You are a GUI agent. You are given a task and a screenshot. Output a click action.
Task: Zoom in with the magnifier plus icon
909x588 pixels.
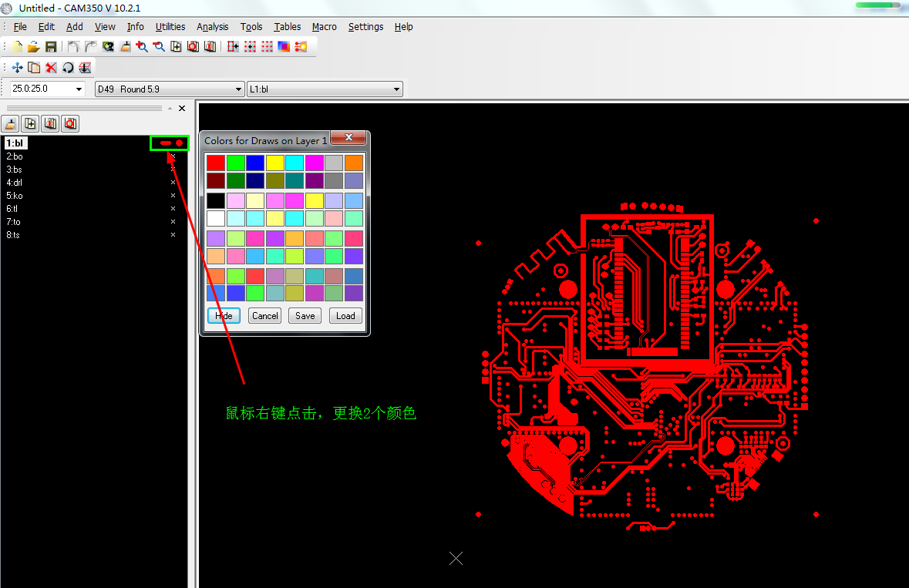tap(142, 47)
